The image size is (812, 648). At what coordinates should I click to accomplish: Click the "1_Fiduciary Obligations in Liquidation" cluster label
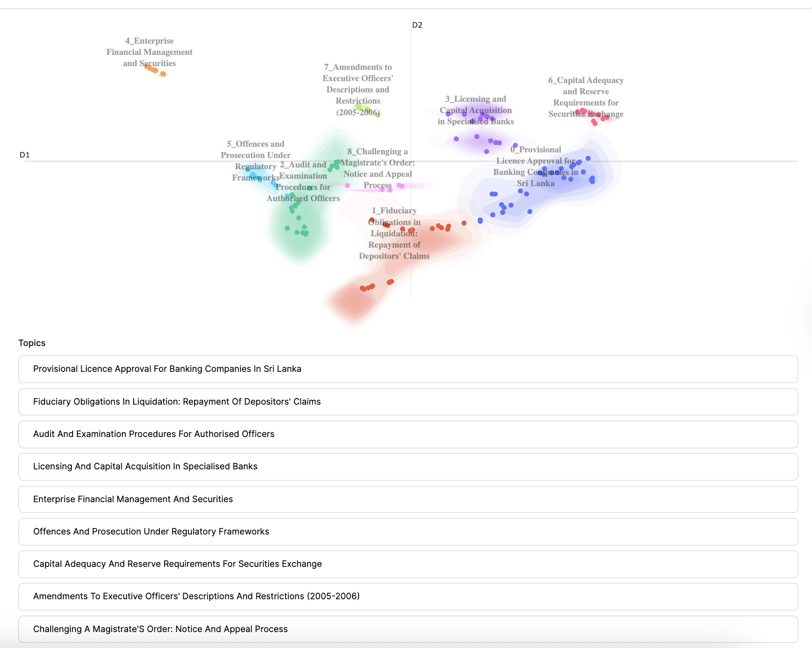[394, 233]
